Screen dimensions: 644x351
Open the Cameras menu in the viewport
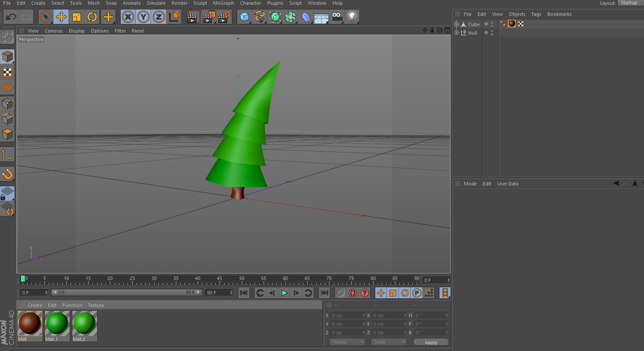click(x=53, y=30)
